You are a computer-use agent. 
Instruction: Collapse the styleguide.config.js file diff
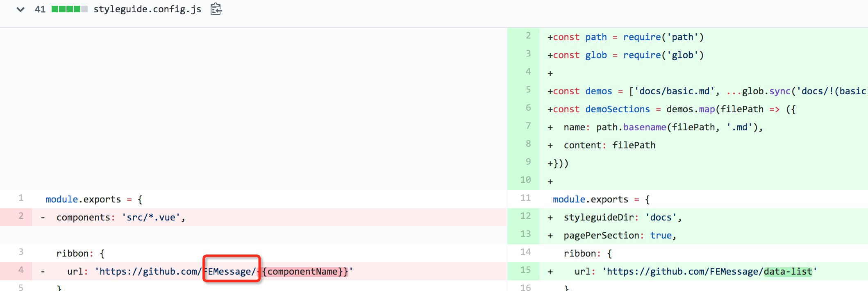tap(20, 9)
